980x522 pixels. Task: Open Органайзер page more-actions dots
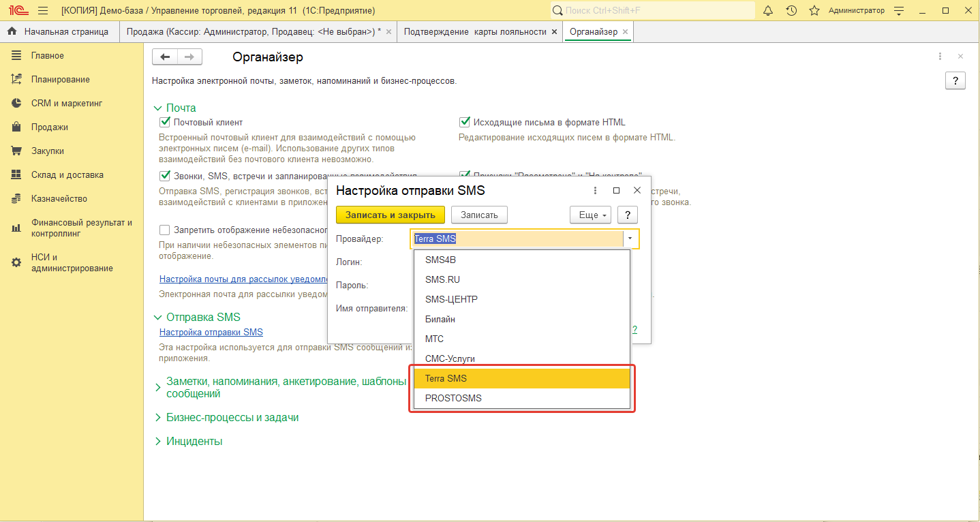940,57
